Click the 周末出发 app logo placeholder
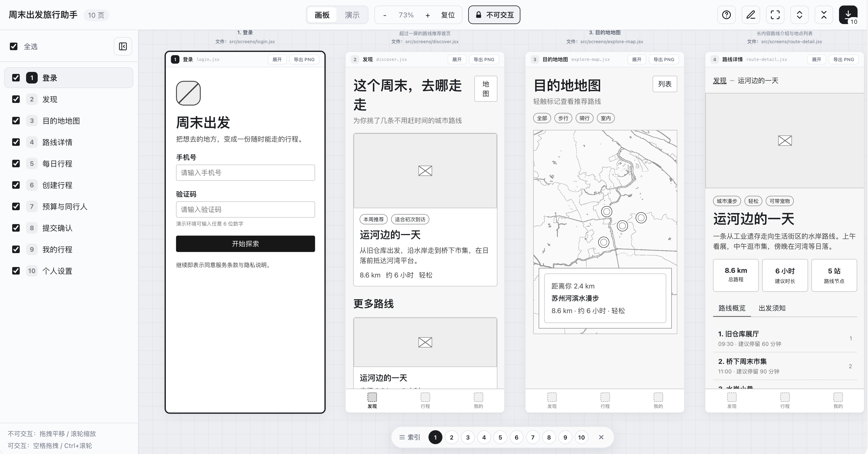This screenshot has height=454, width=868. 188,93
